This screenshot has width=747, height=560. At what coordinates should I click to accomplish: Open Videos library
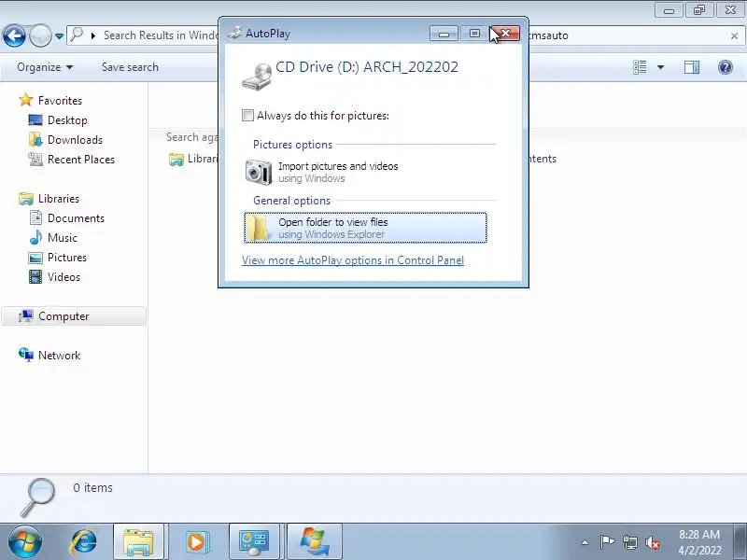point(63,276)
